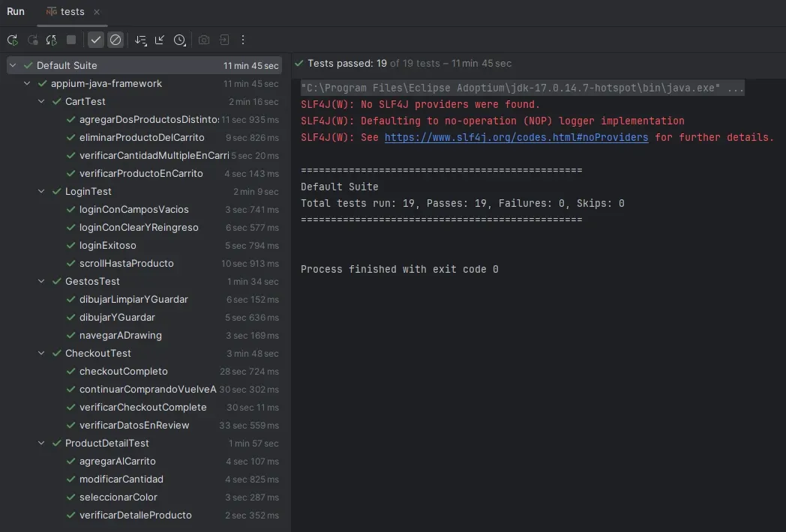This screenshot has height=532, width=786.
Task: Select verificarCantidadMultipleEnCarrito test
Action: (144, 156)
